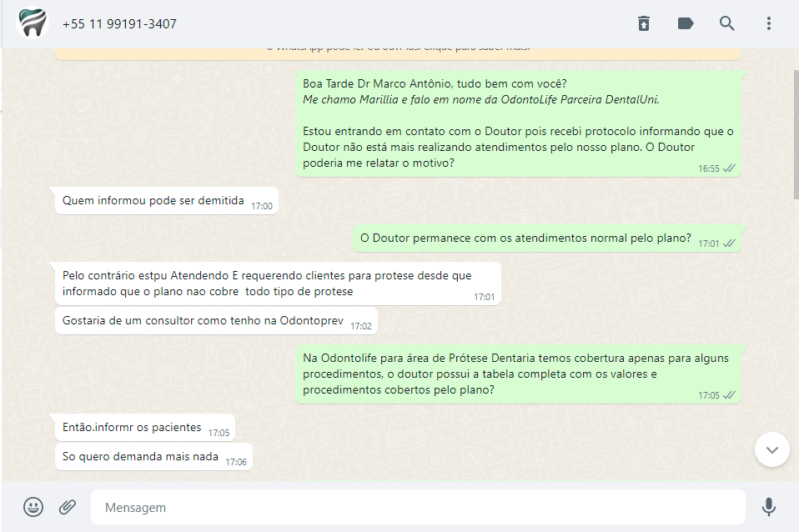Click read-receipt checkmarks next to 17:05

(x=729, y=395)
